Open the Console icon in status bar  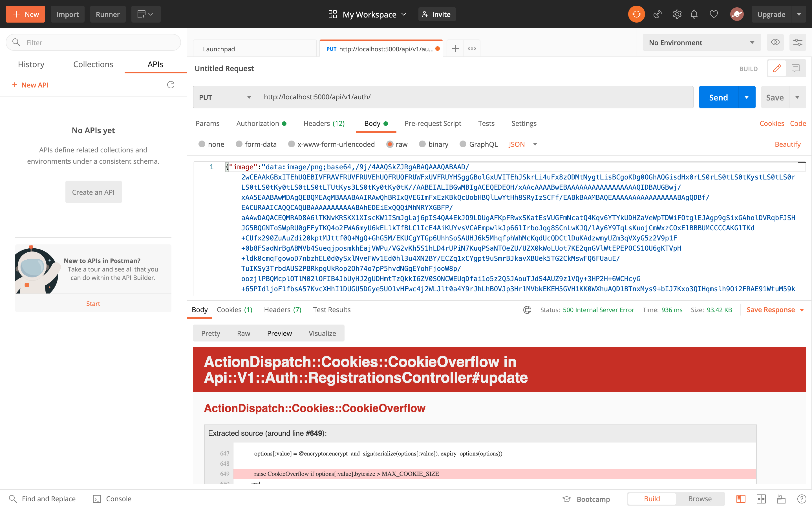pyautogui.click(x=97, y=499)
